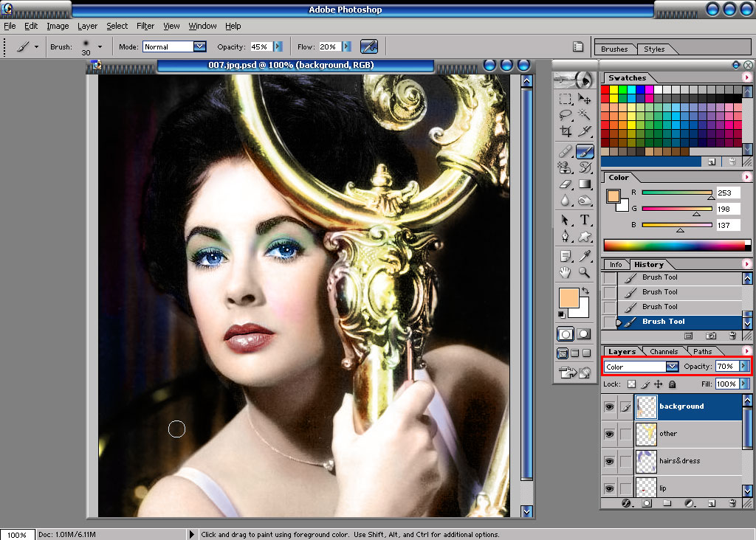Image resolution: width=756 pixels, height=540 pixels.
Task: Select the Rectangular Marquee tool
Action: click(565, 99)
